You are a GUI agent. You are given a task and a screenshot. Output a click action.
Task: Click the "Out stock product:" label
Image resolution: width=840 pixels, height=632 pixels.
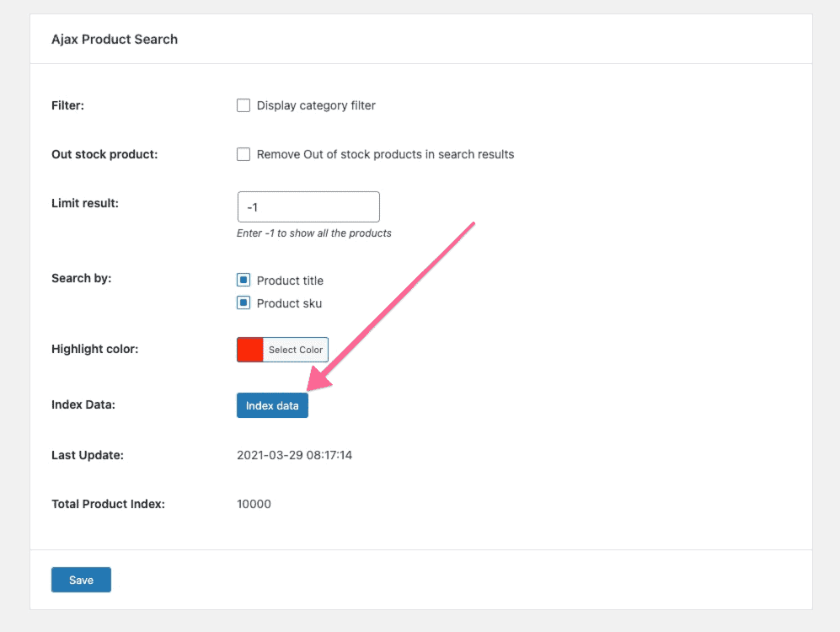point(104,154)
